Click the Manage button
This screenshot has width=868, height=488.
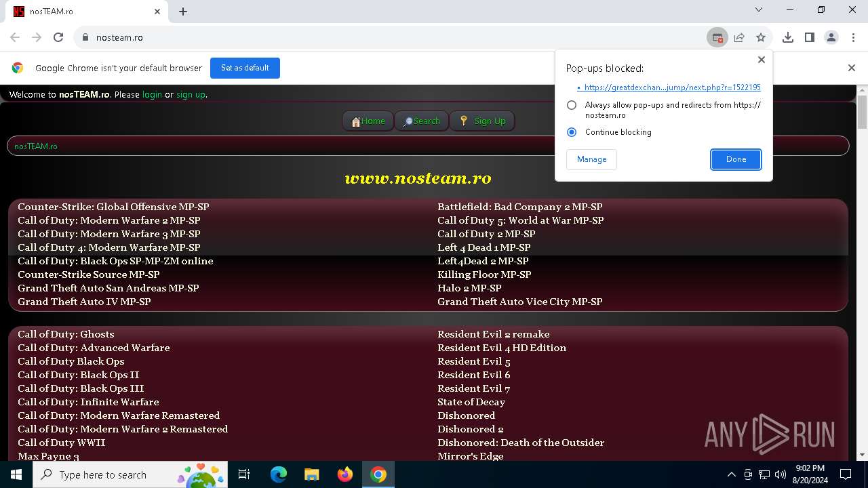591,159
